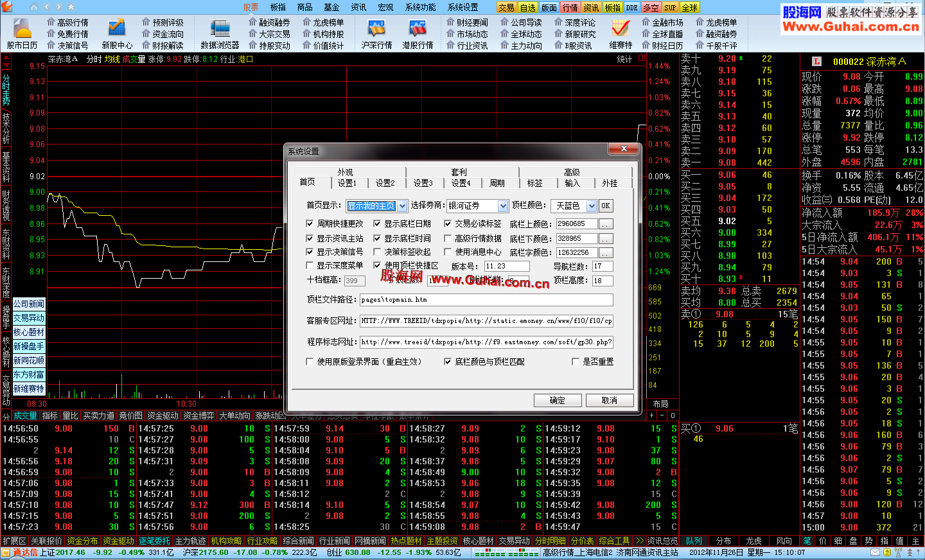
Task: Click the SUP quick button
Action: click(x=670, y=8)
